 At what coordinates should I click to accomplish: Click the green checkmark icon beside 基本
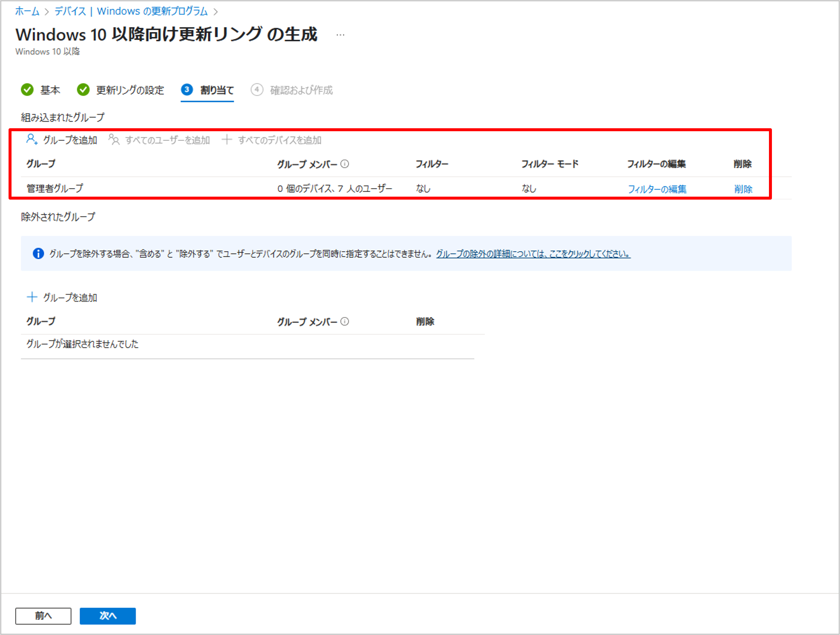pos(27,90)
